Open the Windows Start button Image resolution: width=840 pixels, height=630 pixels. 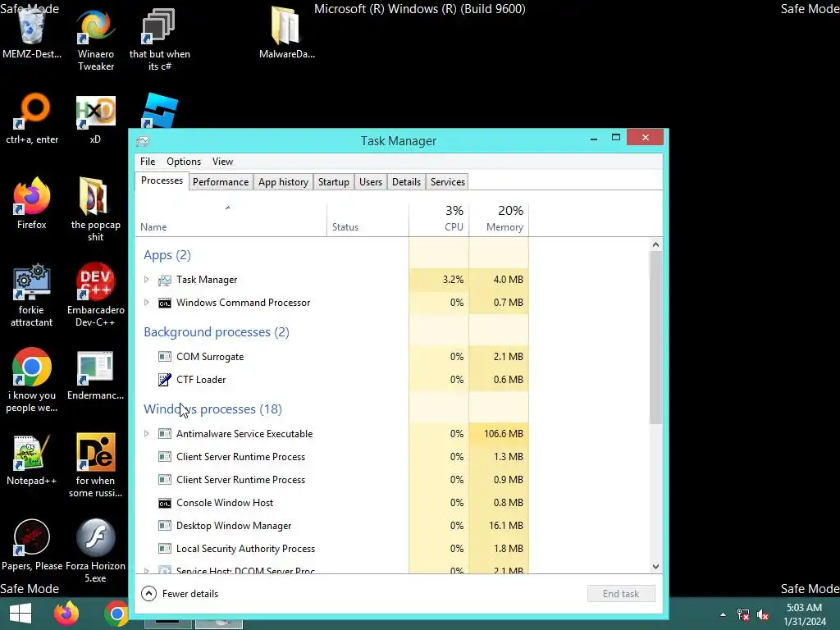coord(21,614)
